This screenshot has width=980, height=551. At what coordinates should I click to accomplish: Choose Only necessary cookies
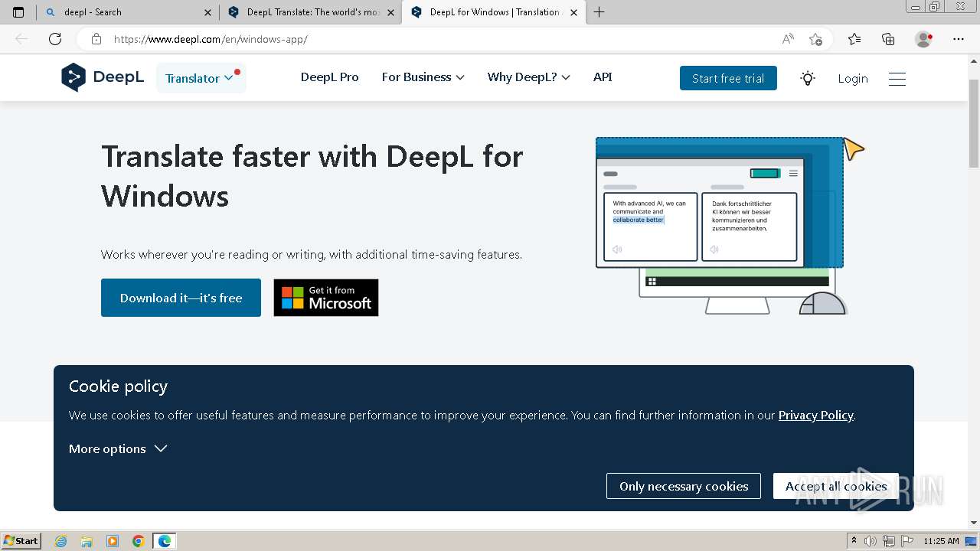pyautogui.click(x=684, y=486)
